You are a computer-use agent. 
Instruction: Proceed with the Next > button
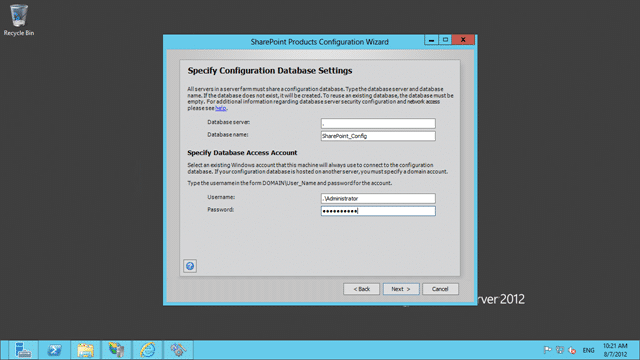pyautogui.click(x=401, y=289)
